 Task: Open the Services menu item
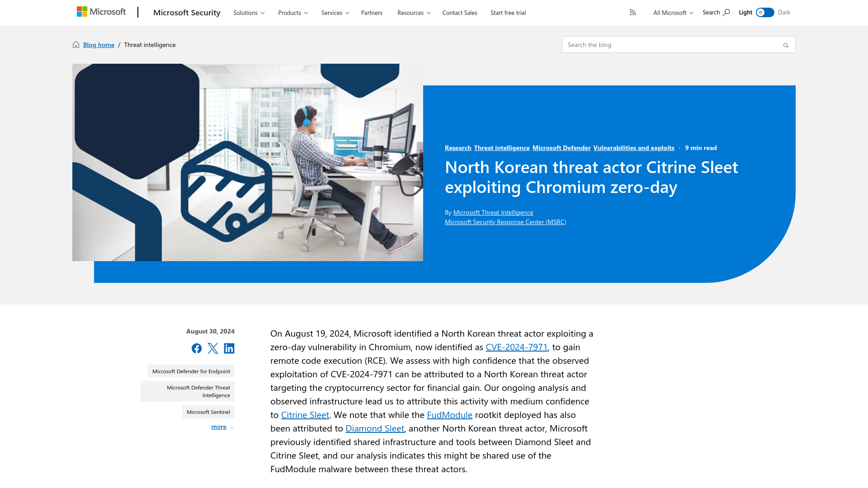[x=335, y=13]
